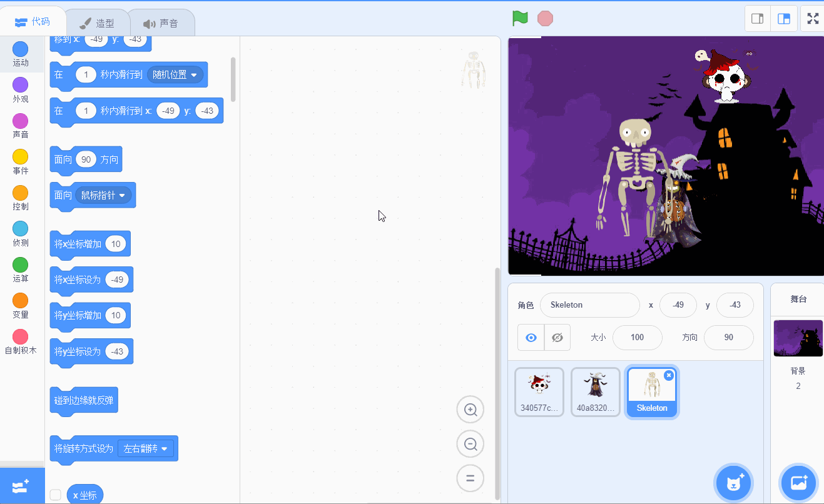Select the 自制积木 block category
This screenshot has width=824, height=504.
point(21,342)
